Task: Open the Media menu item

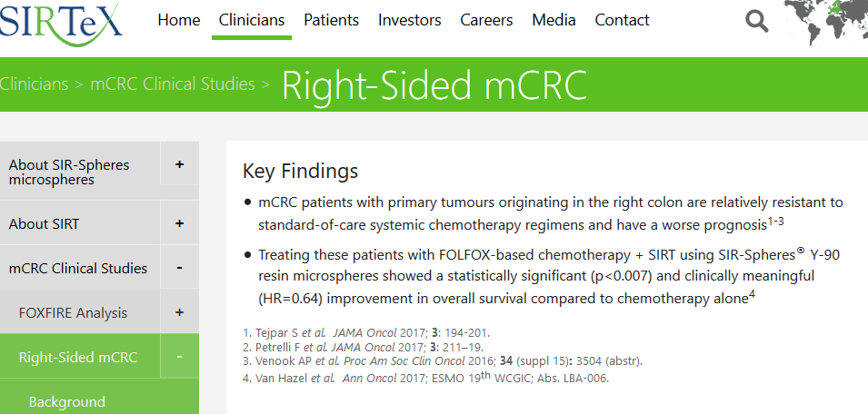Action: (554, 21)
